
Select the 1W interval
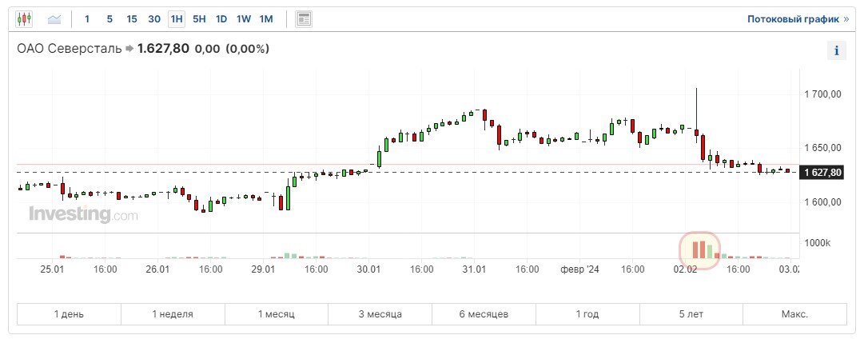coord(244,19)
